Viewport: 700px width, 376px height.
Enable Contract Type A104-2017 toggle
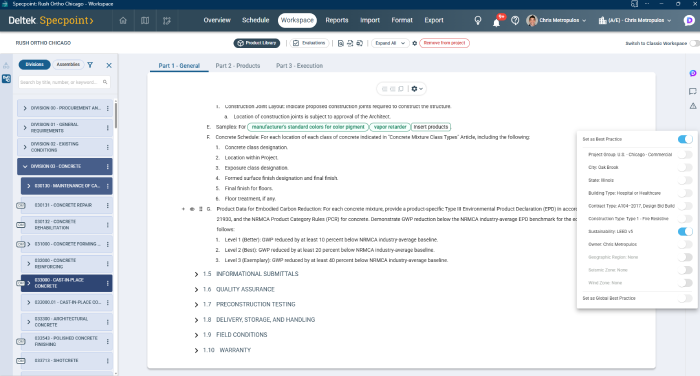pyautogui.click(x=685, y=206)
